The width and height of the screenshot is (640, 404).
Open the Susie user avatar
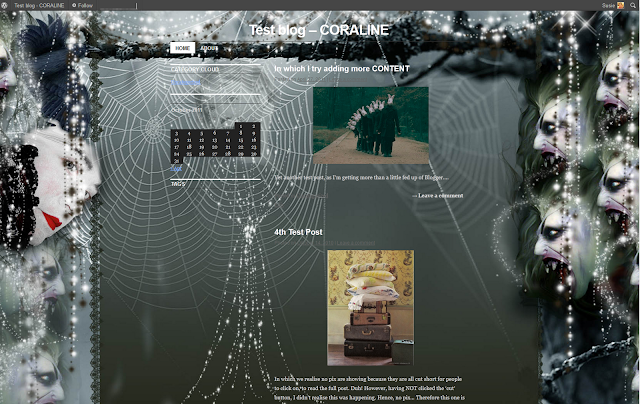click(620, 5)
